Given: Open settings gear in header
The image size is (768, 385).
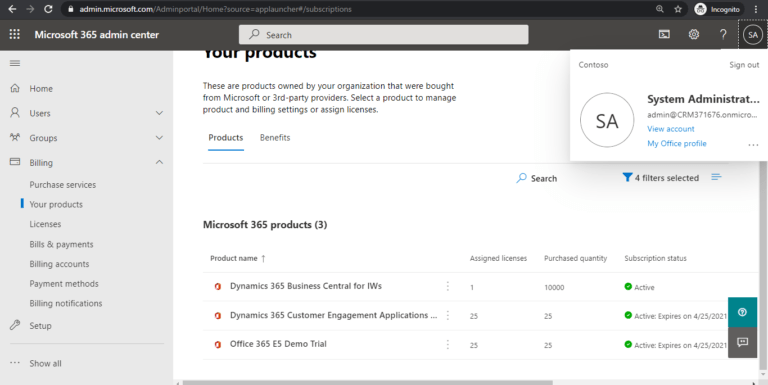Looking at the screenshot, I should (x=694, y=34).
